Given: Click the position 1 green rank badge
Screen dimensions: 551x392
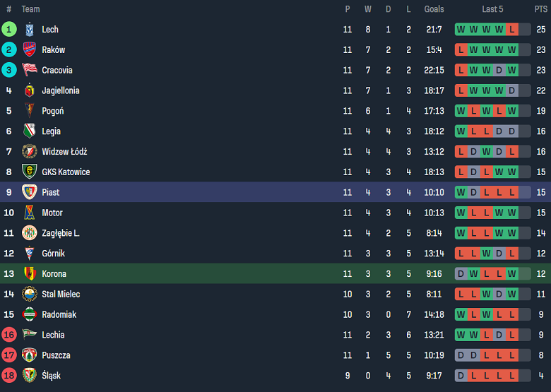Looking at the screenshot, I should pos(8,30).
